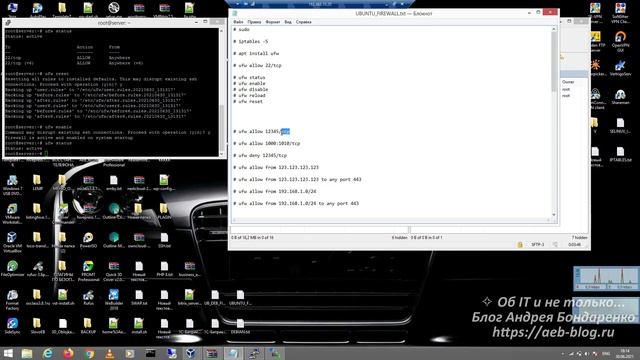Select the VertrigoServ desktop icon
This screenshot has width=640, height=360.
click(x=620, y=68)
